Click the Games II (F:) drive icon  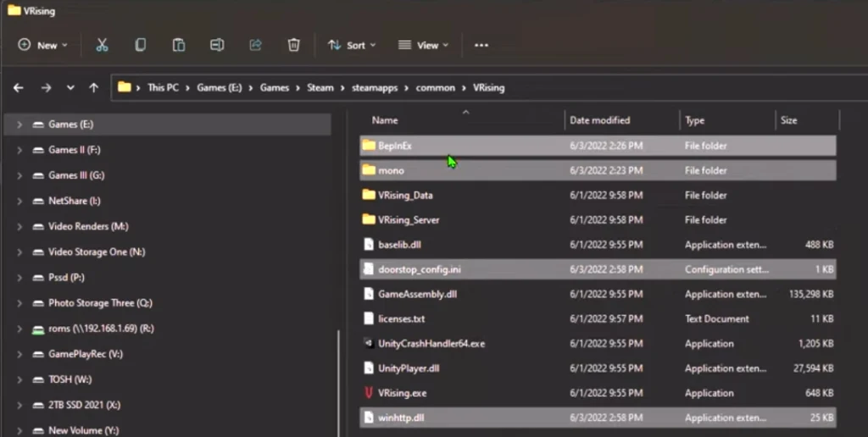click(x=38, y=150)
